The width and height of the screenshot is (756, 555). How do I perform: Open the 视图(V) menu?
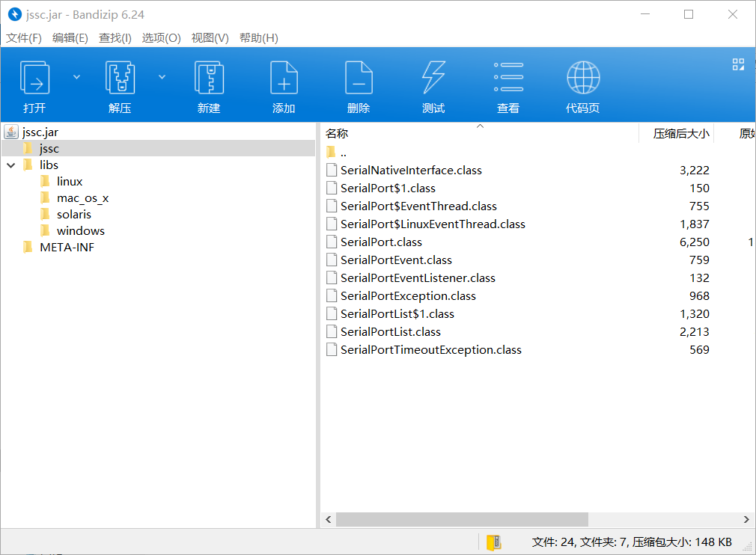210,38
